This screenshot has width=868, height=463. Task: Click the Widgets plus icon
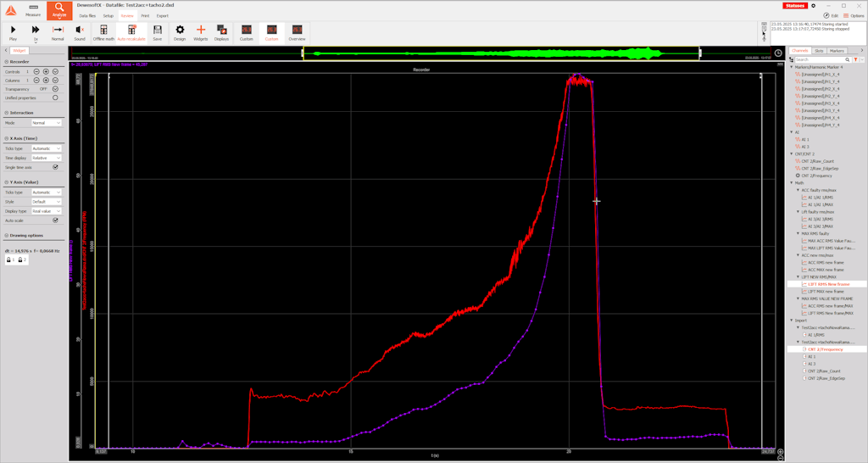point(201,32)
